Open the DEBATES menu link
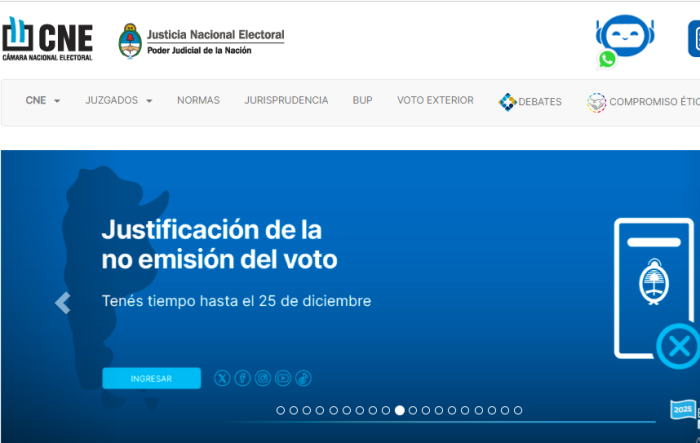The height and width of the screenshot is (443, 700). (531, 102)
